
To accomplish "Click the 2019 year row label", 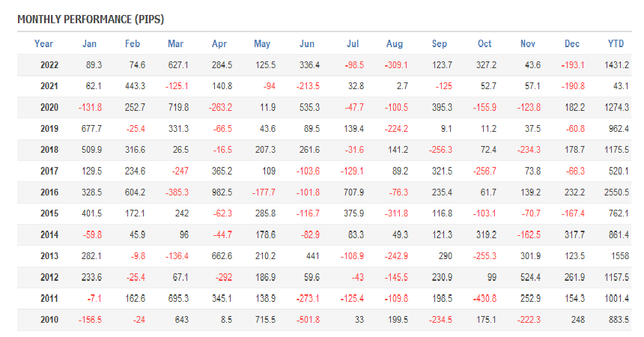I will point(50,129).
